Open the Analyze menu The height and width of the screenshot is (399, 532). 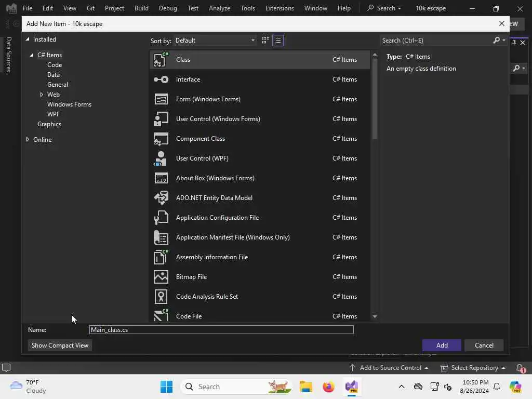219,8
